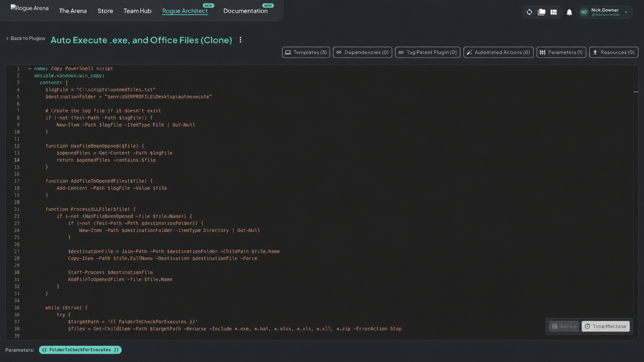Click 'function HasFileBeenOpened($file)' line
This screenshot has width=644, height=362.
tap(95, 146)
